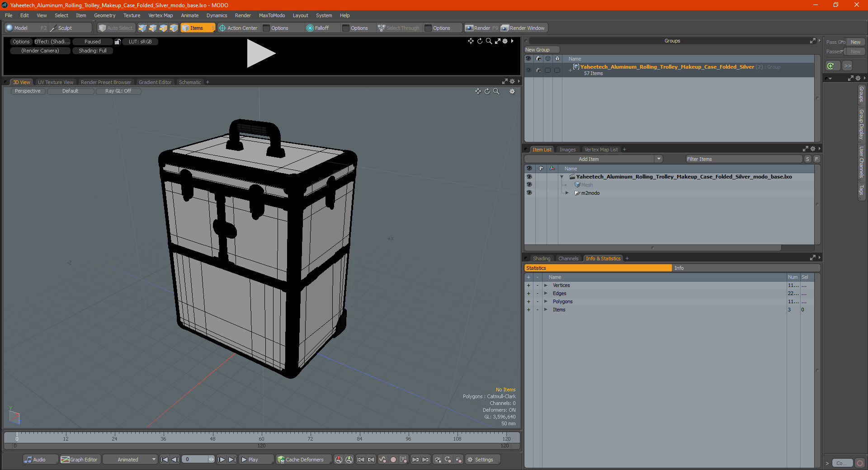Toggle the Action Center Options checkbox

coord(266,28)
